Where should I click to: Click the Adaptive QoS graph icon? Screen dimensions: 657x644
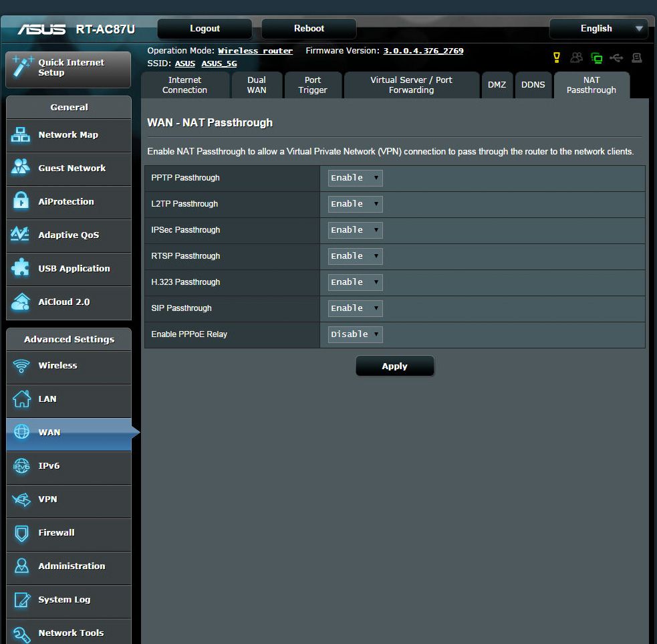[20, 234]
